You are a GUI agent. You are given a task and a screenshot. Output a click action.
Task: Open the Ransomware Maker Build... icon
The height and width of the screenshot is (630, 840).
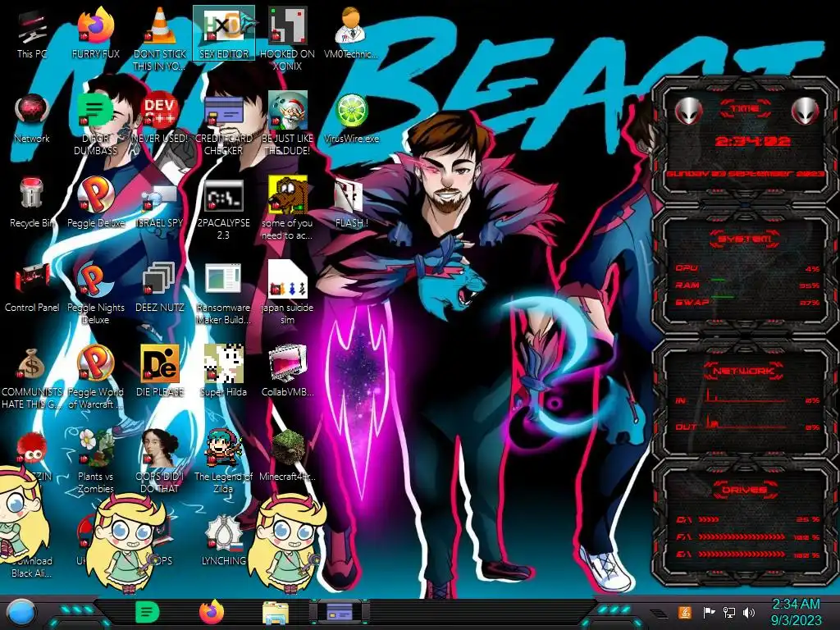pos(223,294)
